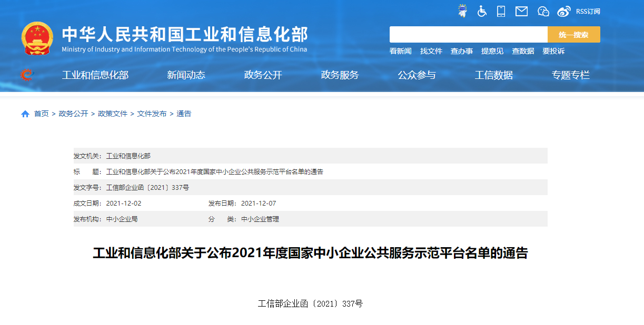644x325 pixels.
Task: Click the robot assistant icon
Action: point(462,11)
